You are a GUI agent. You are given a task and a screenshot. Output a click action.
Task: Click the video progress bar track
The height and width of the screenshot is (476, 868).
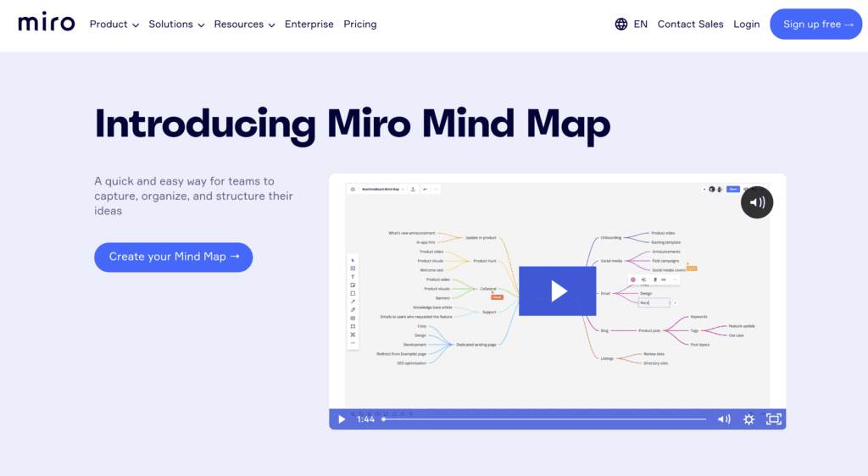tap(545, 419)
